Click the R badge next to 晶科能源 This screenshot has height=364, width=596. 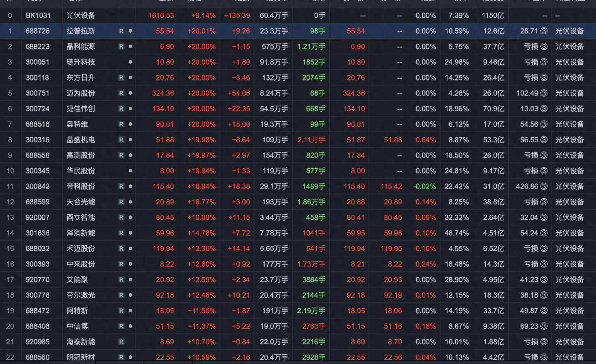coord(121,47)
